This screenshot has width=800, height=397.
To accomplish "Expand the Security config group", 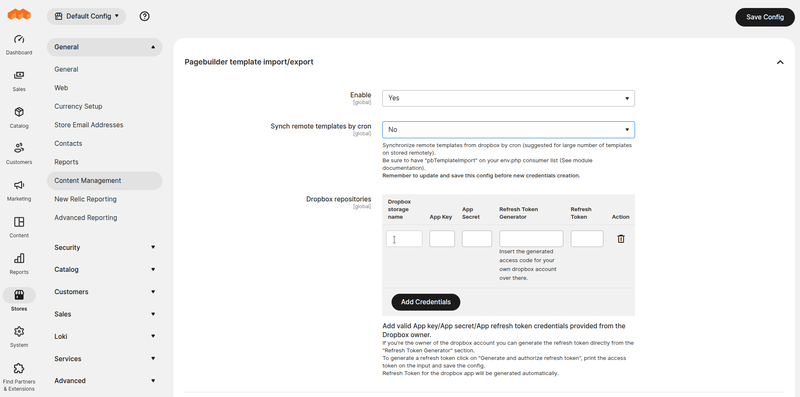I will tap(105, 247).
